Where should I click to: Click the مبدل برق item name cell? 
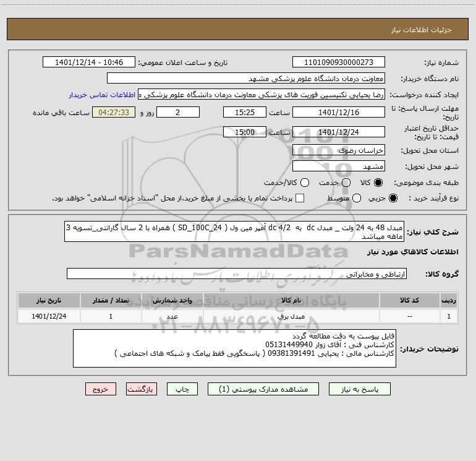(291, 316)
